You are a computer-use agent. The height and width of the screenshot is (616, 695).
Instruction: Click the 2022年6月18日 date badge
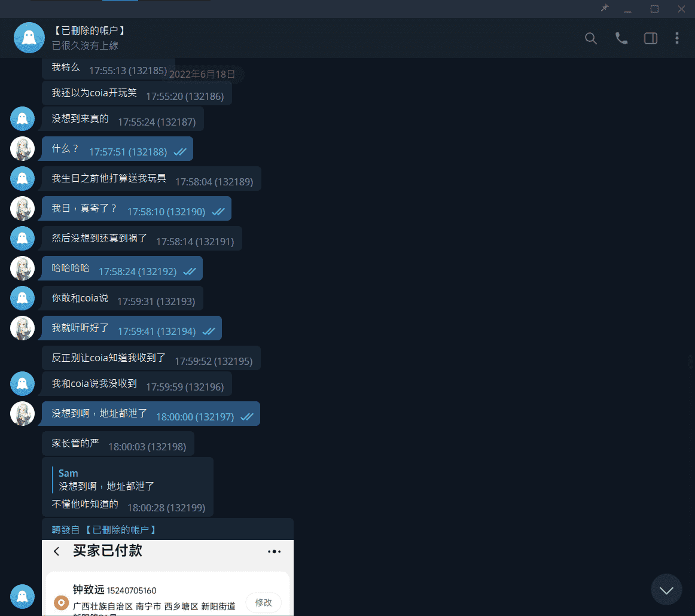click(202, 74)
